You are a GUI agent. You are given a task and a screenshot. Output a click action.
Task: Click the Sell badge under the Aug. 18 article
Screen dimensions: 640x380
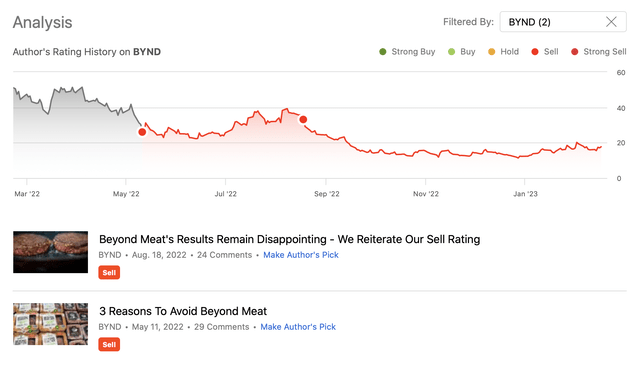(109, 273)
